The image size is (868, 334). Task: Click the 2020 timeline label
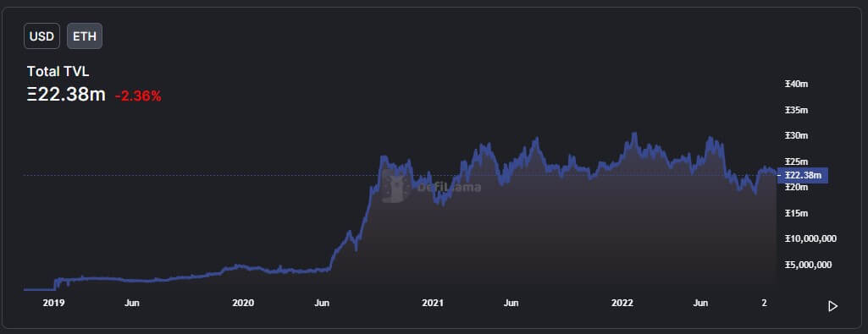click(243, 303)
